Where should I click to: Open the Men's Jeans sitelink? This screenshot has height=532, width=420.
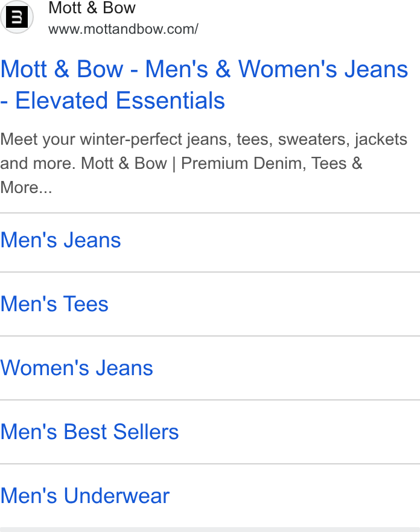(60, 240)
